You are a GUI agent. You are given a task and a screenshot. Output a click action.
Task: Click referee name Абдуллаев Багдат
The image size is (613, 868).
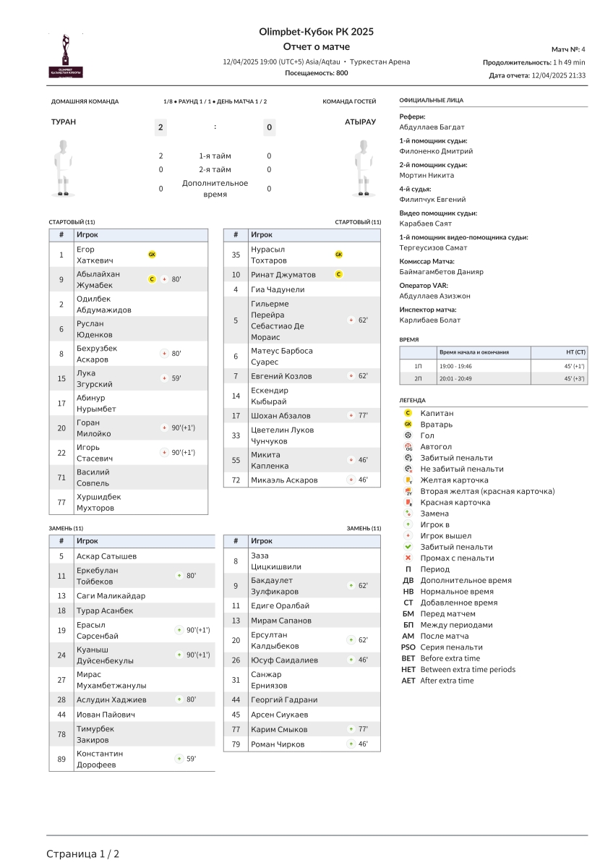tap(432, 127)
